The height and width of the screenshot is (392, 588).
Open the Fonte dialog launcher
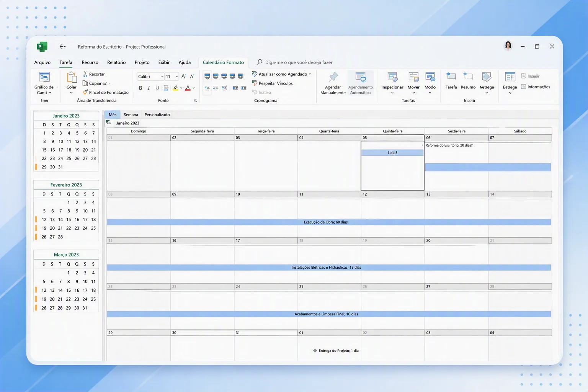coord(195,101)
